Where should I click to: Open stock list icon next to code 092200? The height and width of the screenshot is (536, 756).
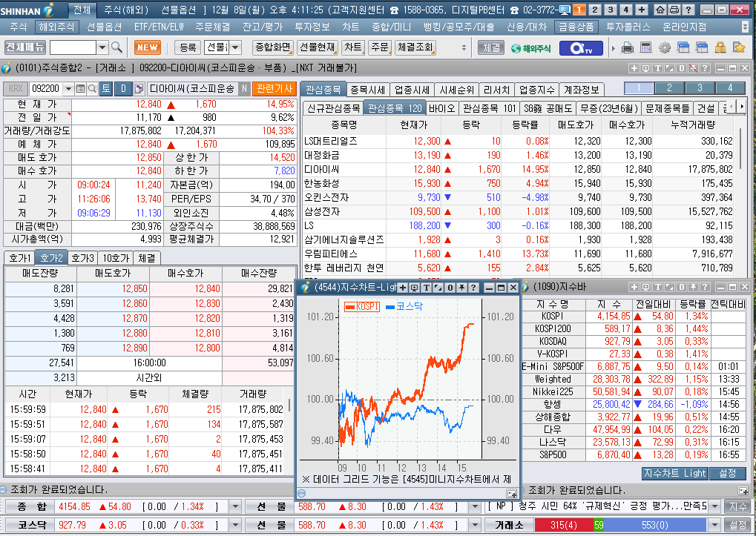[81, 89]
